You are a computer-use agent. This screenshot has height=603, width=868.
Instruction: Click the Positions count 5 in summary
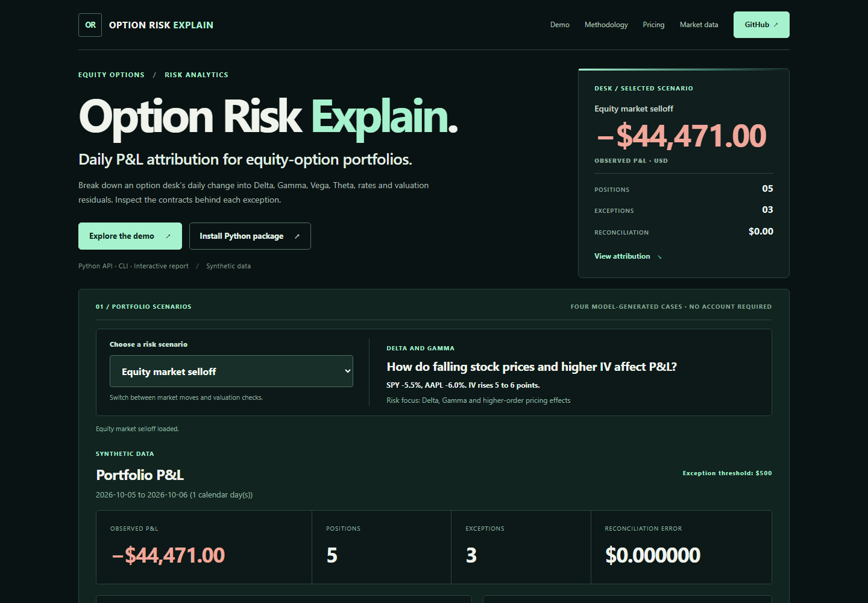(x=332, y=555)
